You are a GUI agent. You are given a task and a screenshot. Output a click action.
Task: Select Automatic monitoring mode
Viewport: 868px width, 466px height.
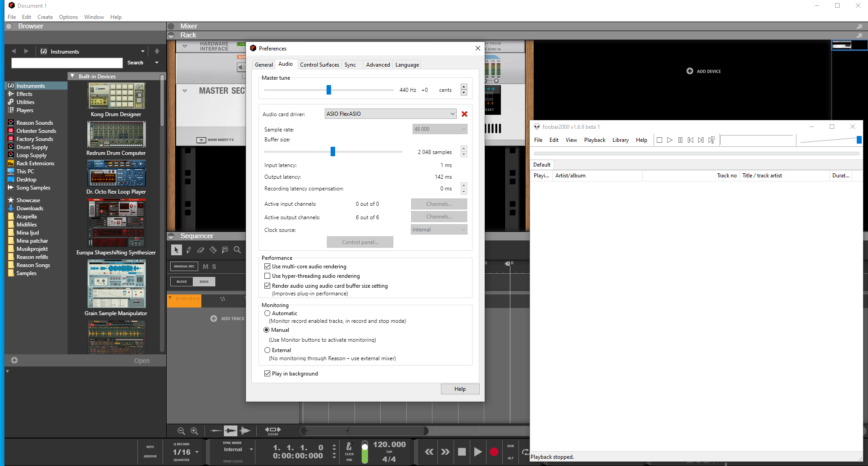pyautogui.click(x=267, y=313)
